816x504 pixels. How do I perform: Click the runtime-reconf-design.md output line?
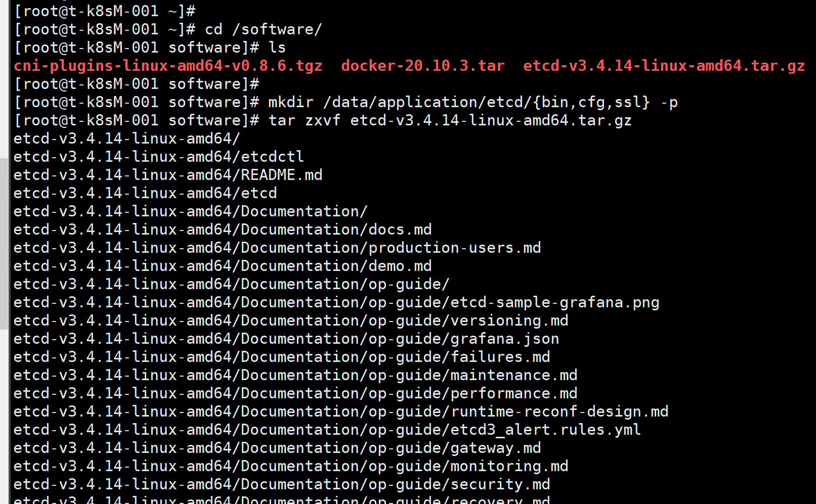coord(341,411)
